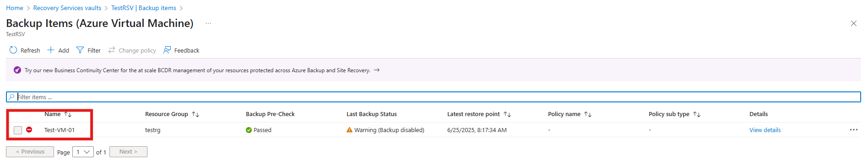Sort by Policy name column
The image size is (868, 165).
pyautogui.click(x=588, y=114)
